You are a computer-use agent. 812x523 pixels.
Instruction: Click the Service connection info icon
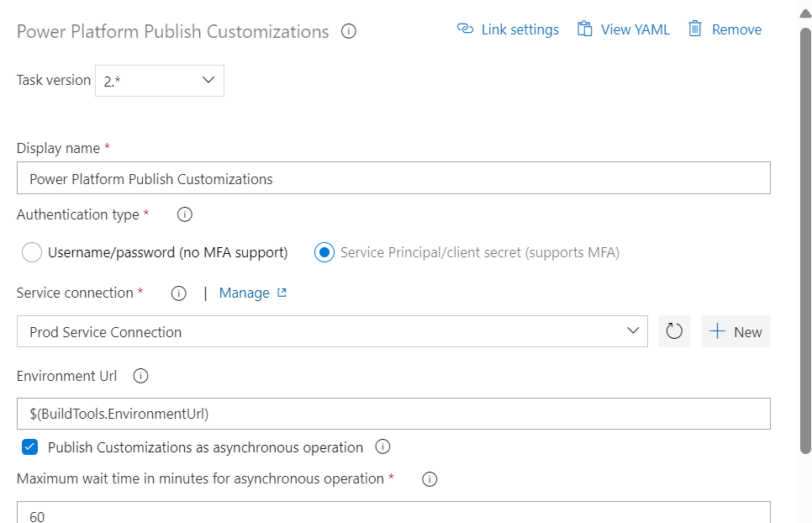click(x=179, y=293)
